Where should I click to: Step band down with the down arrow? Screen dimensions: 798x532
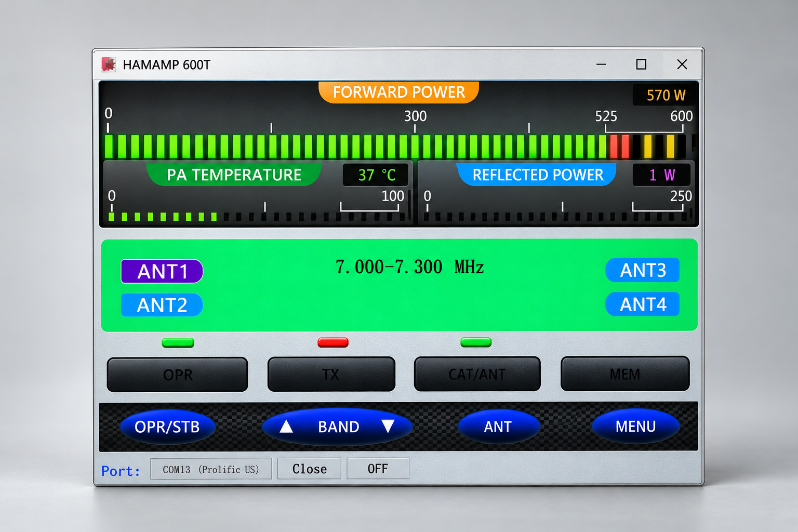coord(388,426)
